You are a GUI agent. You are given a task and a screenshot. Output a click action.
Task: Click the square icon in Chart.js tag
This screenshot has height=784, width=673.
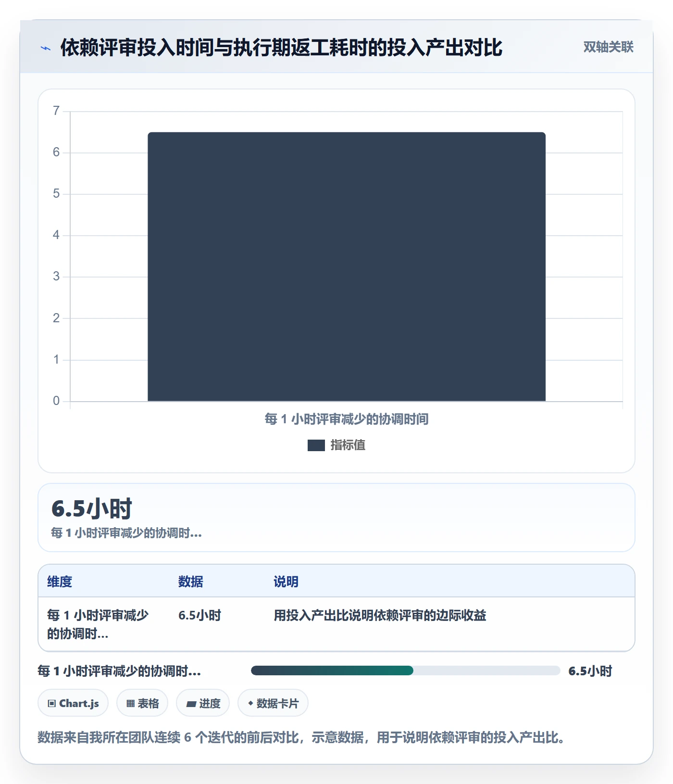pyautogui.click(x=52, y=704)
